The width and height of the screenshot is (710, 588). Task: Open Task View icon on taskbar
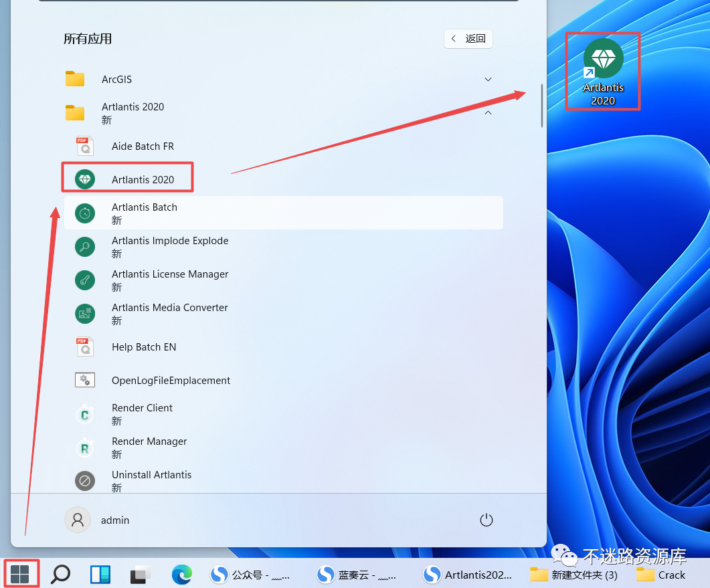click(141, 575)
